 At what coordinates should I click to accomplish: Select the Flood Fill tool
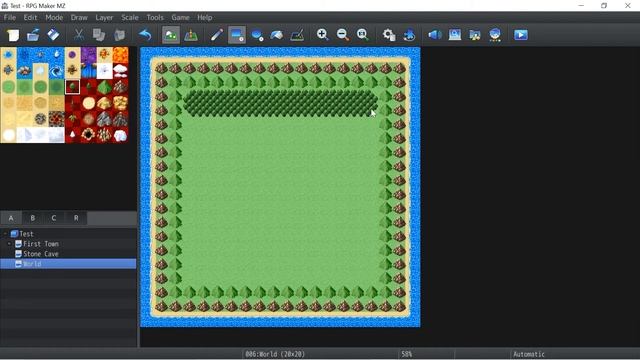click(277, 35)
